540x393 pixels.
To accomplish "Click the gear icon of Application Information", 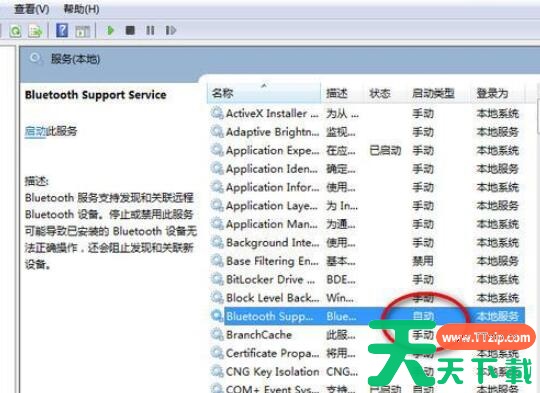I will coord(217,187).
